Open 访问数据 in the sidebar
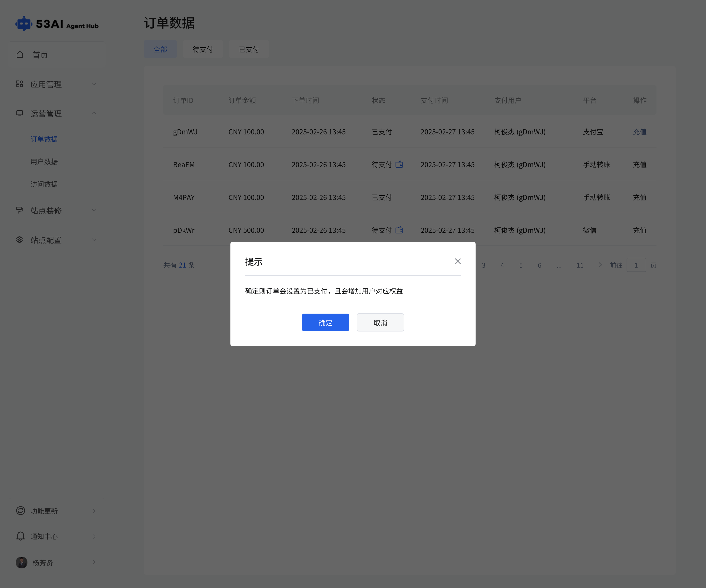Screen dimensions: 706x588 coord(44,184)
